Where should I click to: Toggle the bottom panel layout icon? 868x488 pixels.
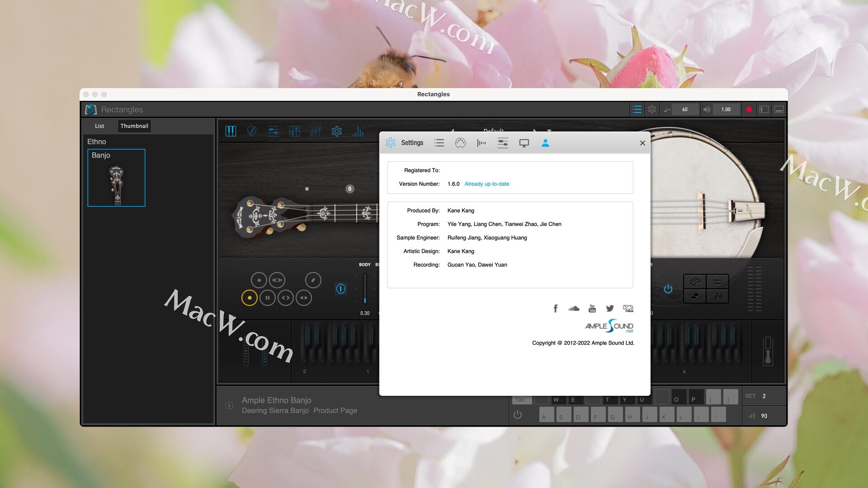point(779,109)
